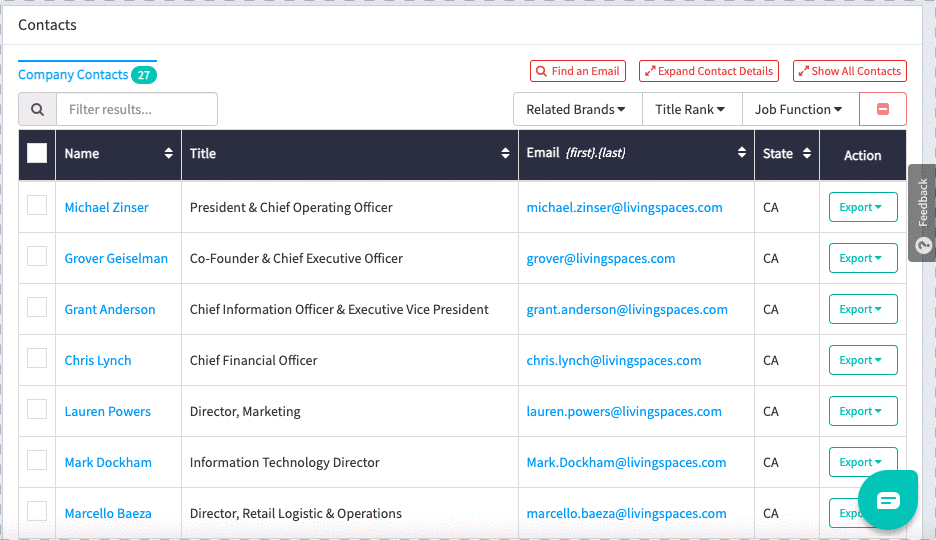Focus the Filter results input field

tap(137, 109)
